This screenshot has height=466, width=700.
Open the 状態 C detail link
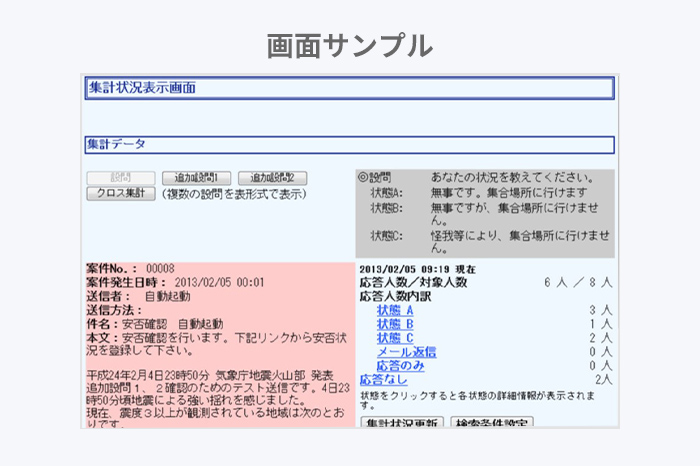[x=395, y=338]
